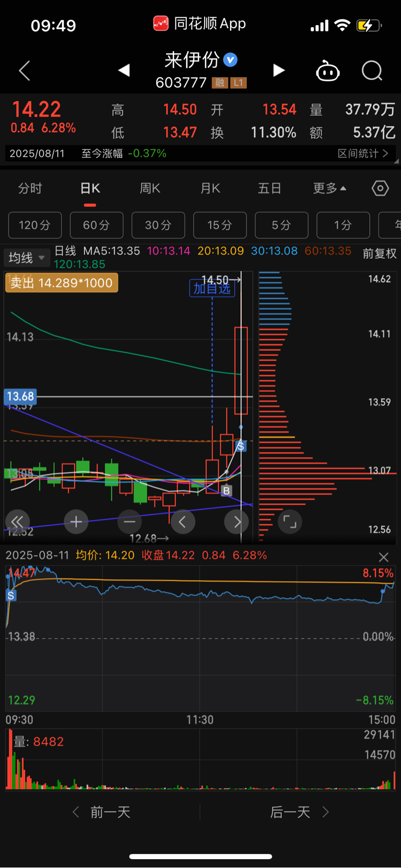Tap the high price 14.50 in header

[x=180, y=110]
